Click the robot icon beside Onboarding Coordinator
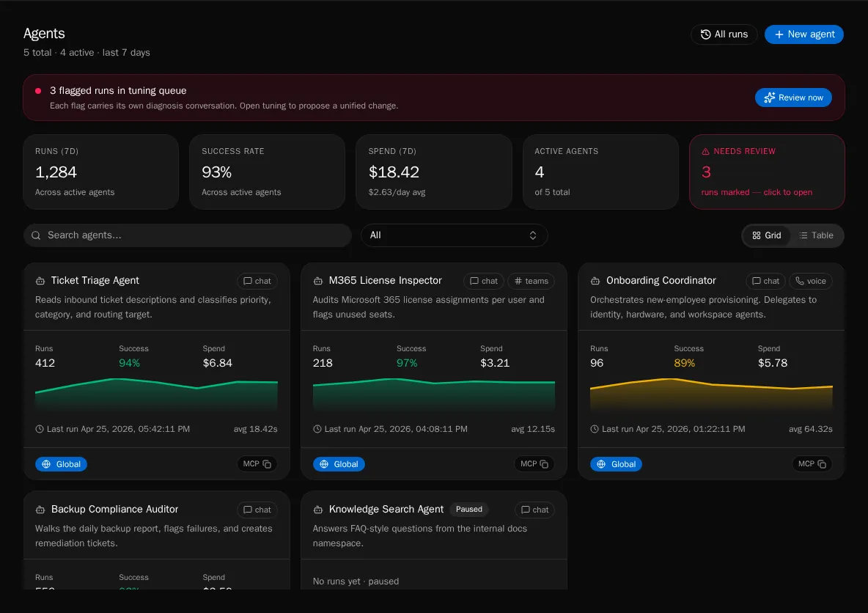Viewport: 868px width, 613px height. [x=595, y=281]
